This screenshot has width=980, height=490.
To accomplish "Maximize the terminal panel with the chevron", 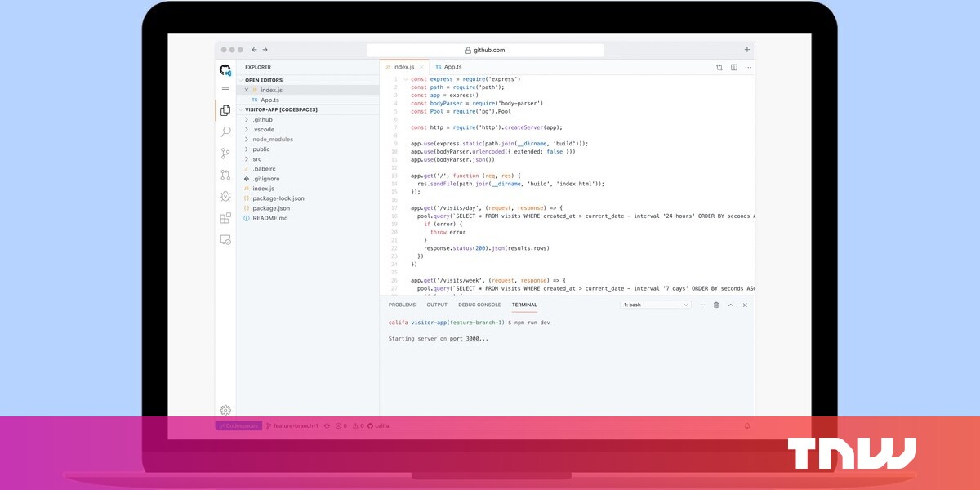I will 731,305.
